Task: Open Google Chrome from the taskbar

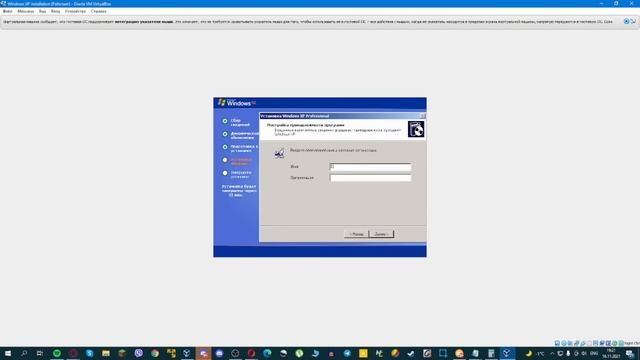Action: 155,353
